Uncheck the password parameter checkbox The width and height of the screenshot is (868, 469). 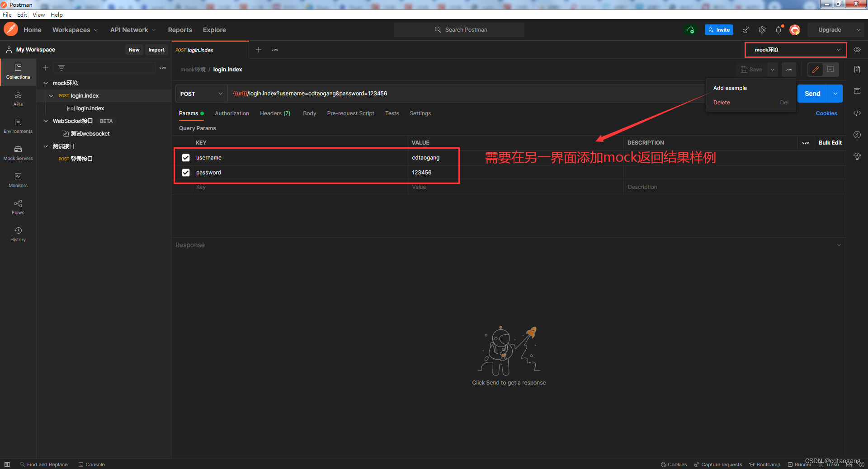[x=186, y=173]
